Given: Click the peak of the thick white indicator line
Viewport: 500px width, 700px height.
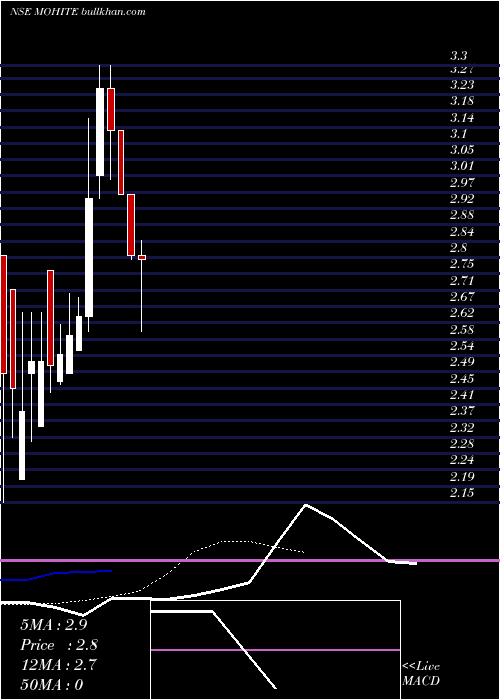Looking at the screenshot, I should (306, 505).
